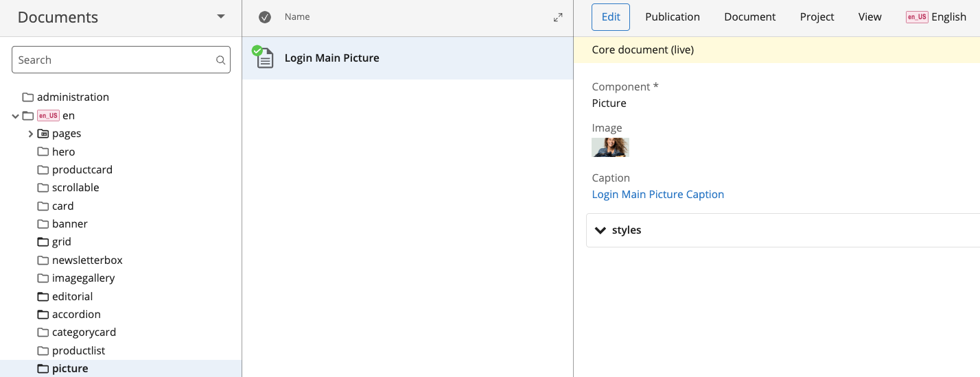Select picture in the folder tree

click(70, 369)
